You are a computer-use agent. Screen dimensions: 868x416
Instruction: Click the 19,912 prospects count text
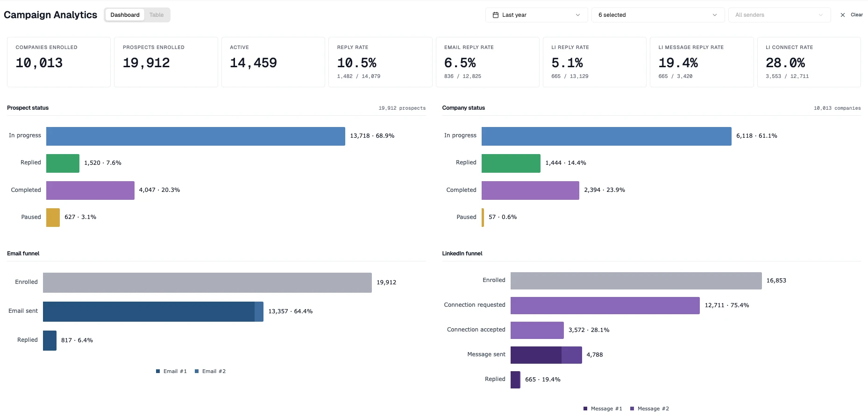[402, 108]
